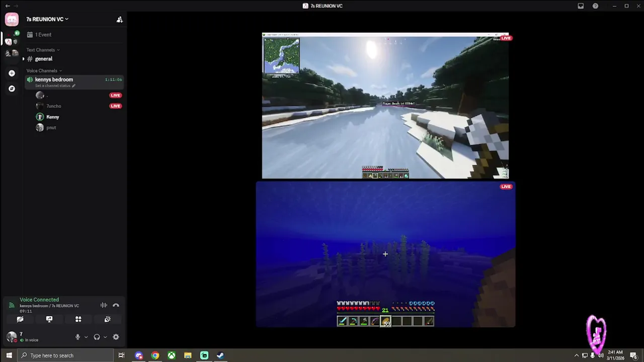This screenshot has width=644, height=362.
Task: Open Xbox app from taskbar
Action: pyautogui.click(x=172, y=355)
